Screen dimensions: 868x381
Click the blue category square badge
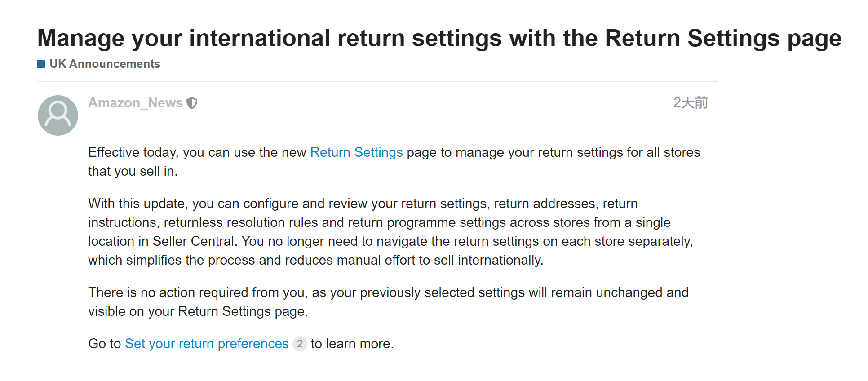click(41, 64)
